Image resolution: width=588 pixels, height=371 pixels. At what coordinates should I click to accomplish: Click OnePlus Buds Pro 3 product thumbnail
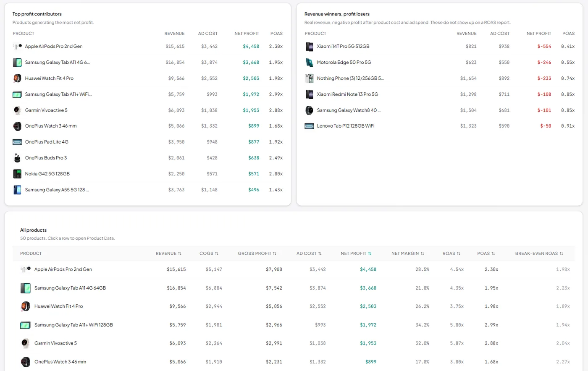[x=17, y=158]
